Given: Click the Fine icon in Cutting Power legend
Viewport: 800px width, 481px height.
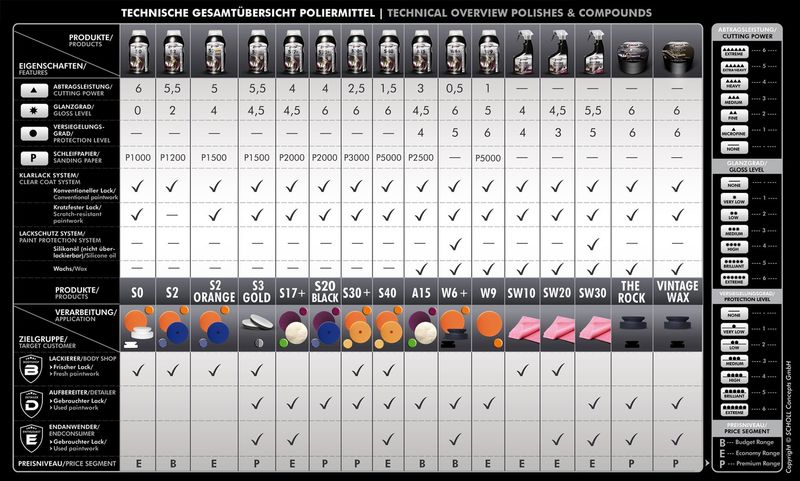Looking at the screenshot, I should [x=735, y=115].
